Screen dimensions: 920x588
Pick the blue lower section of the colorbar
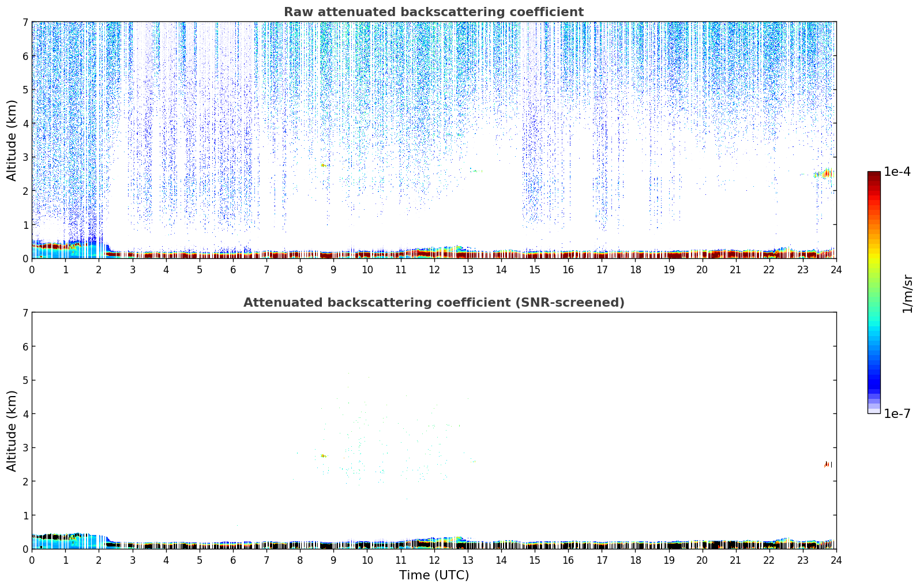(873, 375)
